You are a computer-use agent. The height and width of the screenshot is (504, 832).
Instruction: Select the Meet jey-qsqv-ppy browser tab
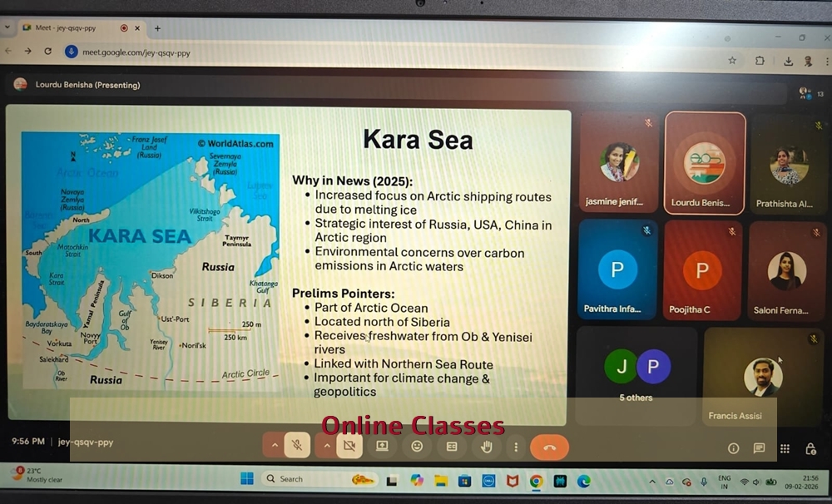[71, 27]
